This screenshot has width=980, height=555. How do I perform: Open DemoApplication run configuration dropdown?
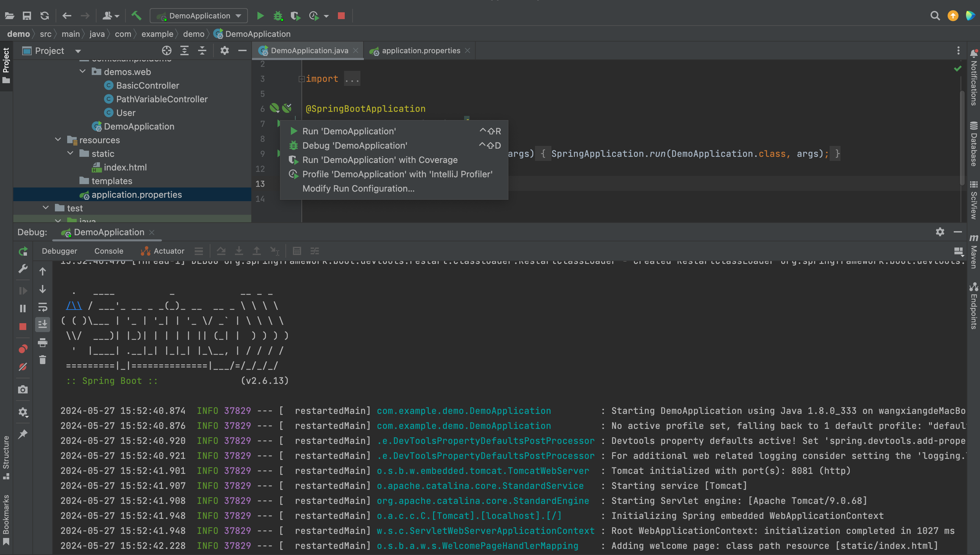pyautogui.click(x=199, y=16)
